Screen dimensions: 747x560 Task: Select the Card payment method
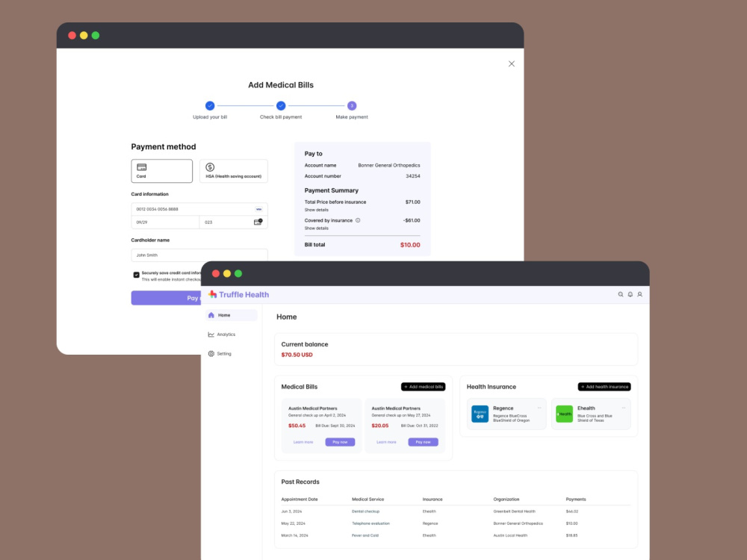click(162, 171)
